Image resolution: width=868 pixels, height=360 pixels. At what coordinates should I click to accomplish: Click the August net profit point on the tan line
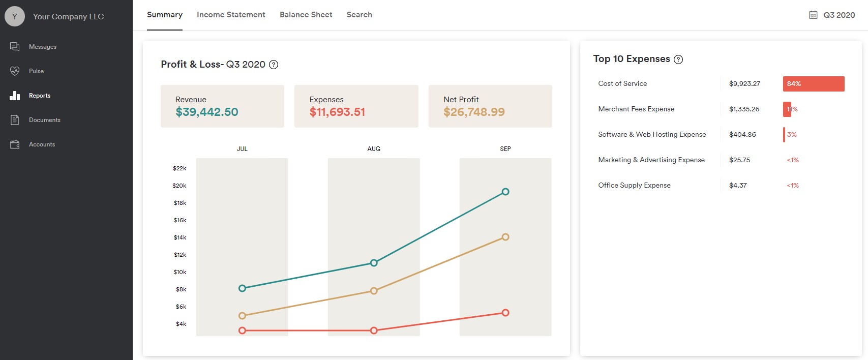point(374,291)
